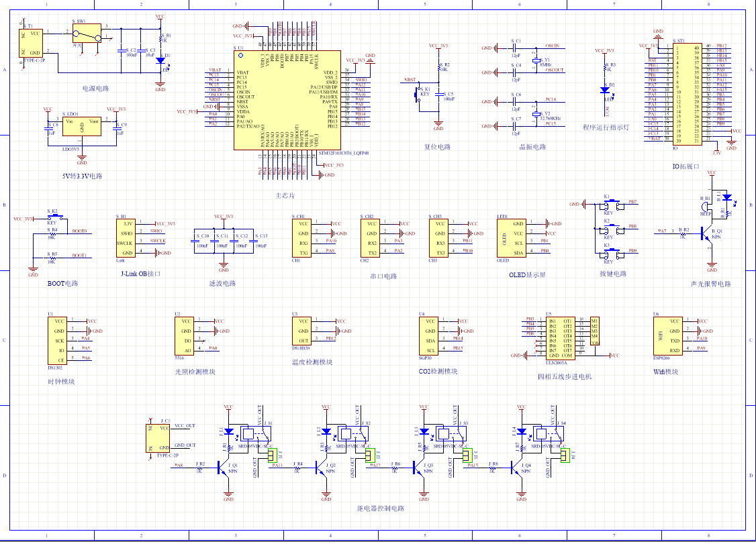
Task: Click the 'OLED显示屏' section label
Action: 527,275
